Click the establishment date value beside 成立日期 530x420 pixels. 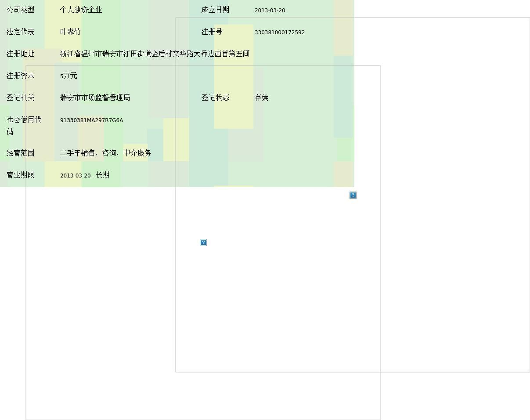(270, 11)
